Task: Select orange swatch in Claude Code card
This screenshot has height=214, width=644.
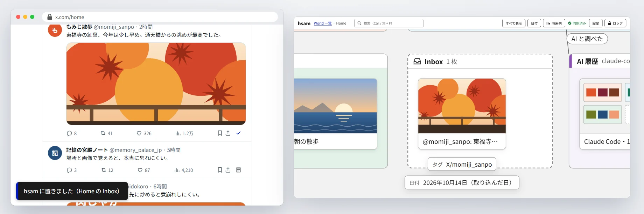Action: [591, 93]
